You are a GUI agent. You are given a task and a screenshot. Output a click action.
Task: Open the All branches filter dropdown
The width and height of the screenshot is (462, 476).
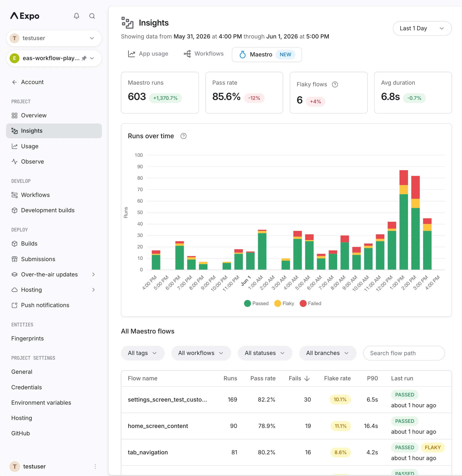point(327,353)
